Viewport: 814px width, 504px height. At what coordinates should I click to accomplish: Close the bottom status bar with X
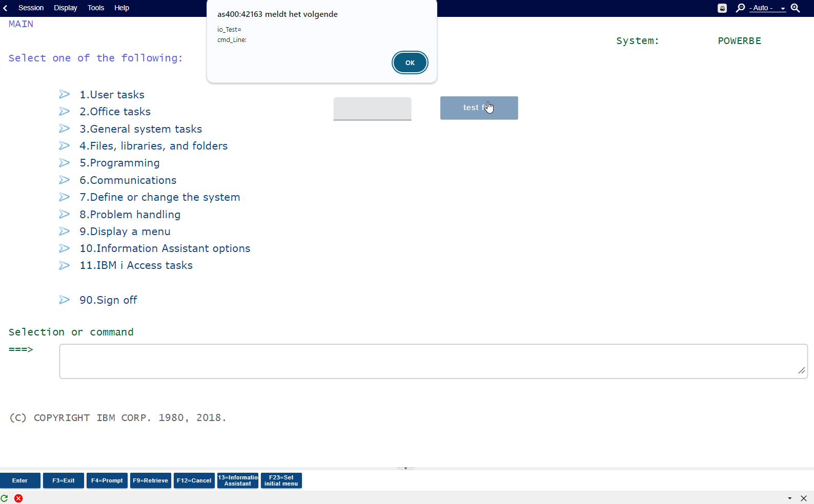click(x=804, y=498)
